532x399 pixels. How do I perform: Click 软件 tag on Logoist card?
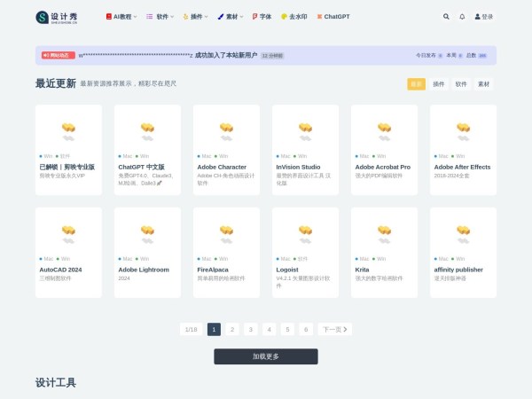pos(301,259)
